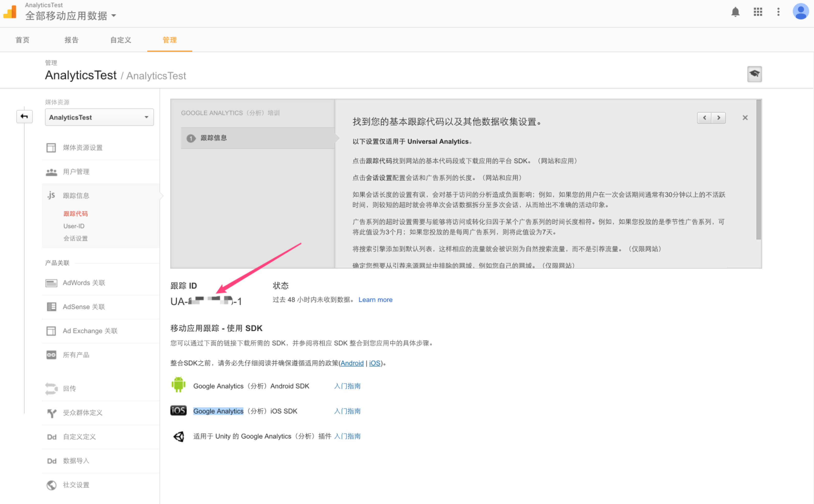The image size is (814, 504).
Task: Switch to the 管理 tab
Action: (x=170, y=40)
